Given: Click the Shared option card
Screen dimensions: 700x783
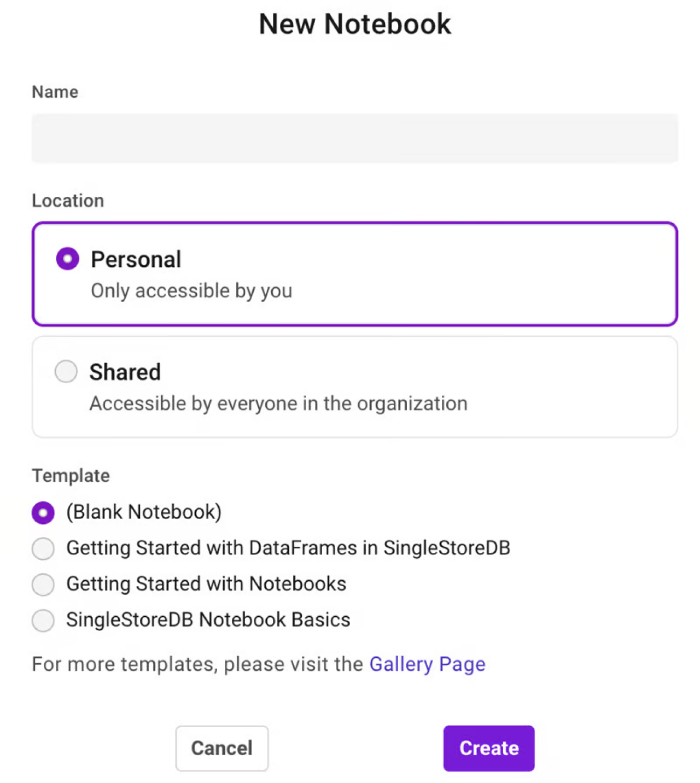Looking at the screenshot, I should [x=354, y=387].
